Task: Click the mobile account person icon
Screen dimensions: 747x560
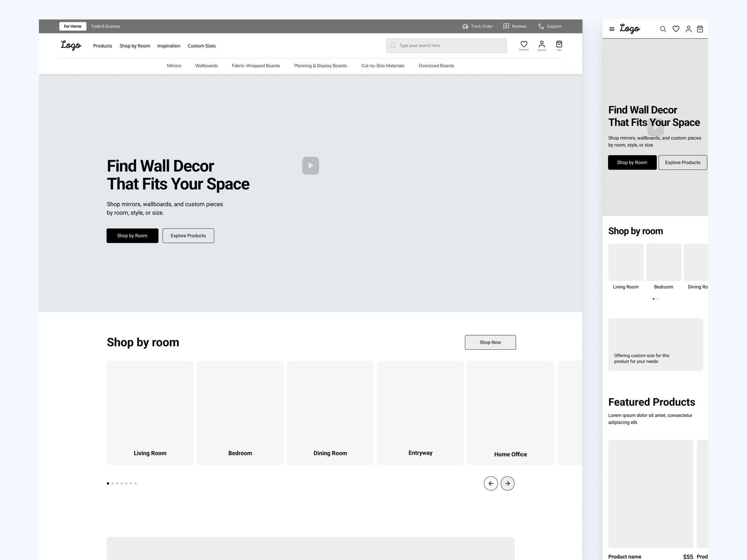Action: pos(688,29)
